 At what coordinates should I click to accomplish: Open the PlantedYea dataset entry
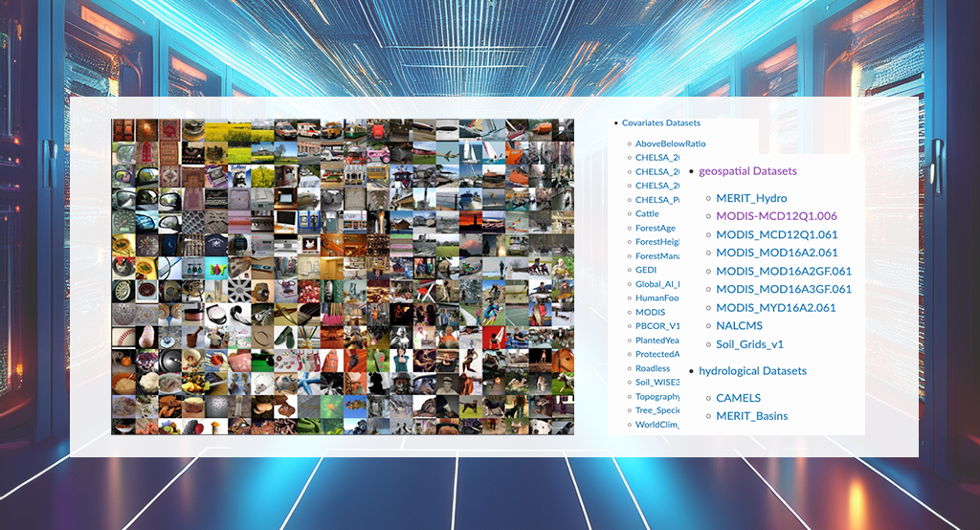click(x=657, y=341)
